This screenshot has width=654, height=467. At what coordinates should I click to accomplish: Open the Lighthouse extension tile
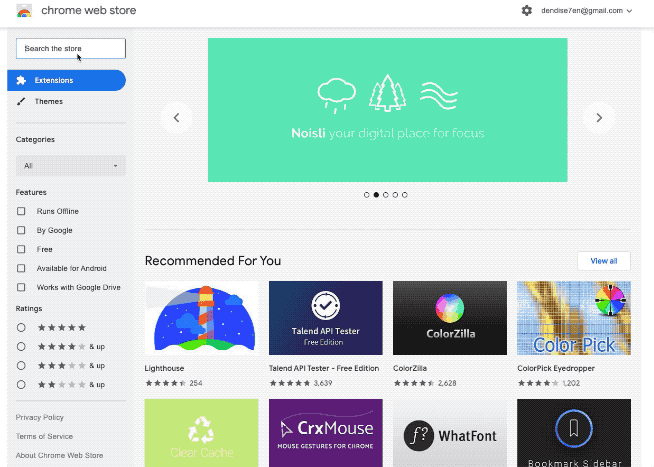201,317
